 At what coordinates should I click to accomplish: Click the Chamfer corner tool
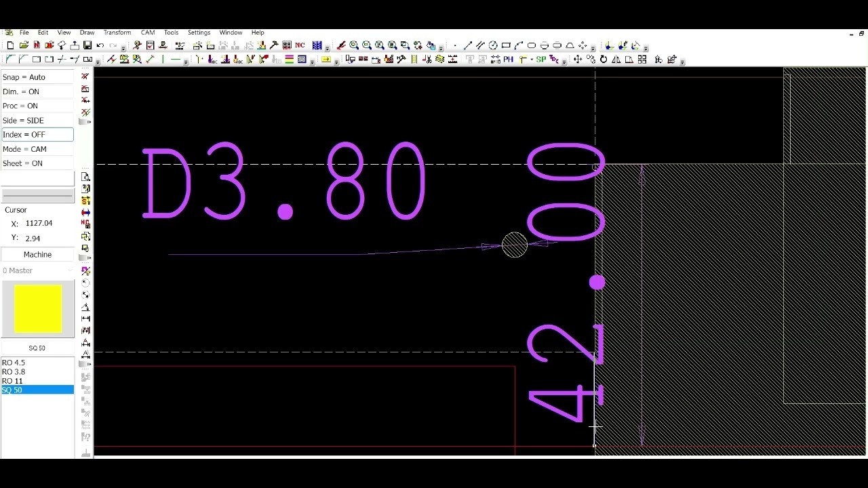[22, 60]
